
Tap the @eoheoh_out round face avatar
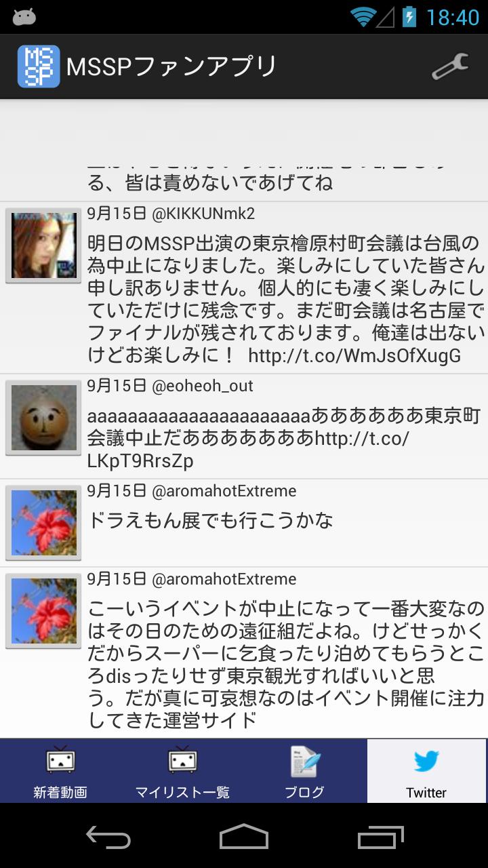tap(43, 417)
